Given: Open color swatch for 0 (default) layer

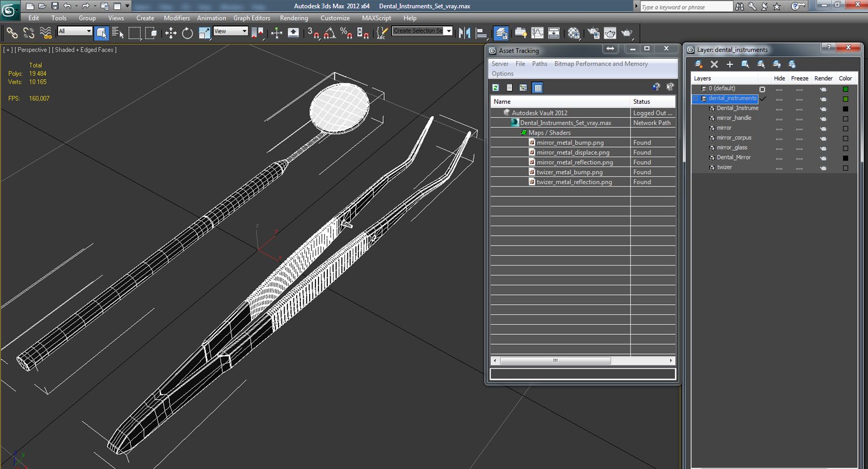Looking at the screenshot, I should click(x=845, y=89).
